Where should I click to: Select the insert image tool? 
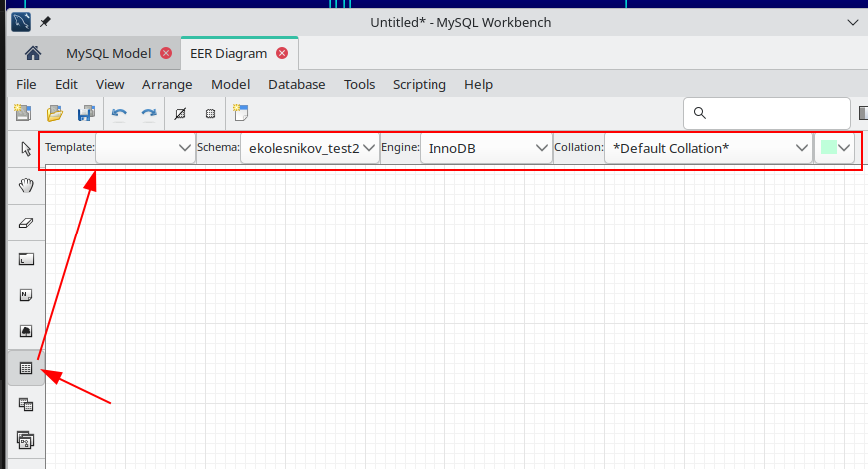(26, 331)
